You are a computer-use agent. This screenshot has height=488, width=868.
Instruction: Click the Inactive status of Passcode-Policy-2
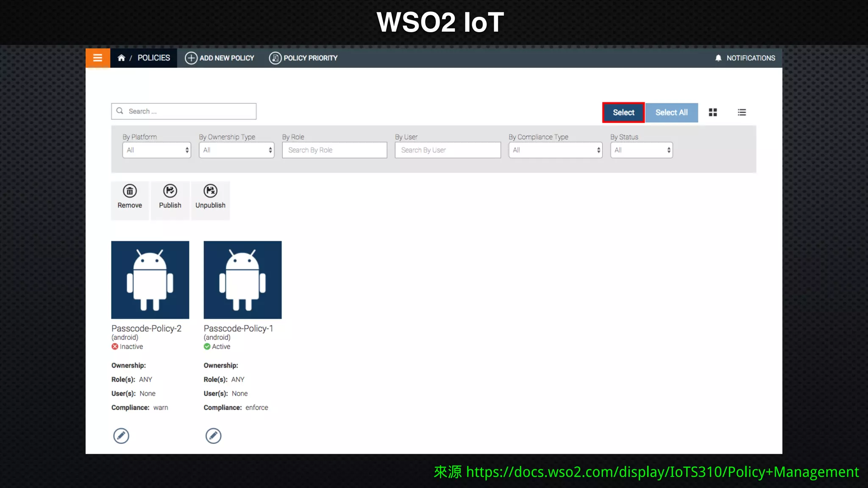point(127,347)
